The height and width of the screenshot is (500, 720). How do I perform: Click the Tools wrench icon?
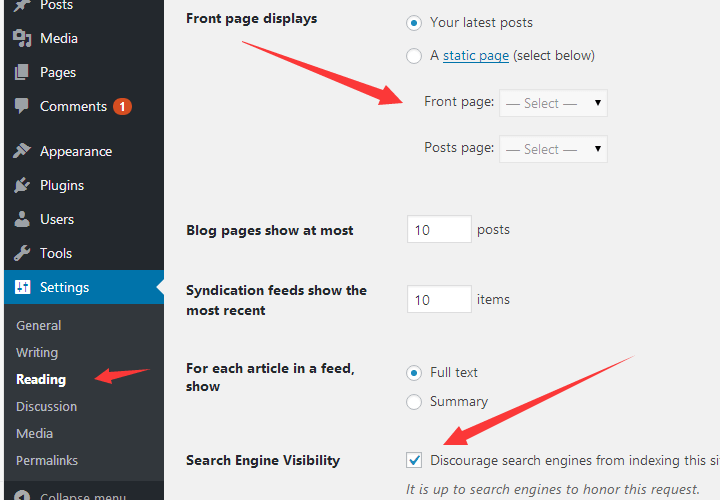22,253
